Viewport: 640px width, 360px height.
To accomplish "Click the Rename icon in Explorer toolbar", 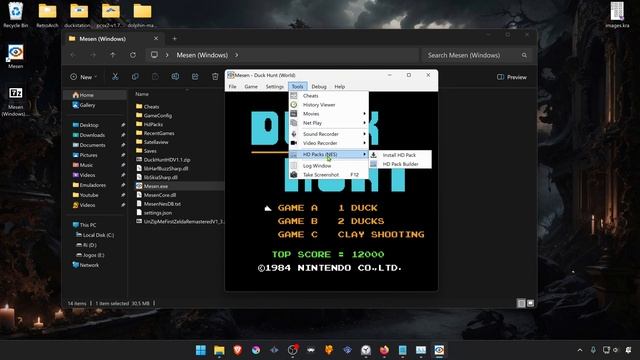I will pos(175,77).
